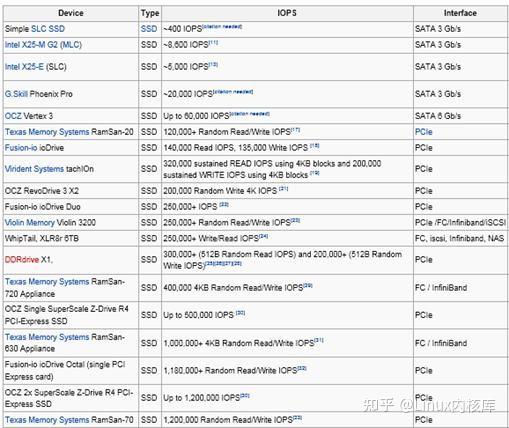Open the Intel X25-E link
509x428 pixels.
(x=24, y=67)
